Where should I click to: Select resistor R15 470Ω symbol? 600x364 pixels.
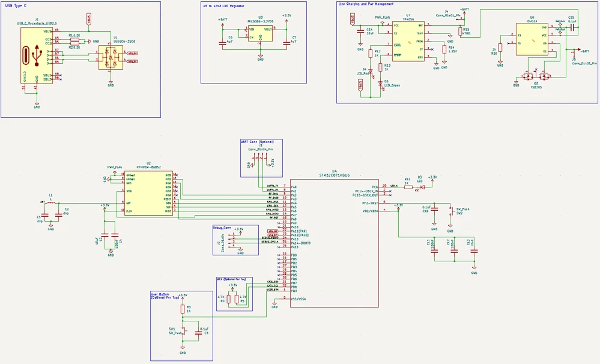(460, 31)
